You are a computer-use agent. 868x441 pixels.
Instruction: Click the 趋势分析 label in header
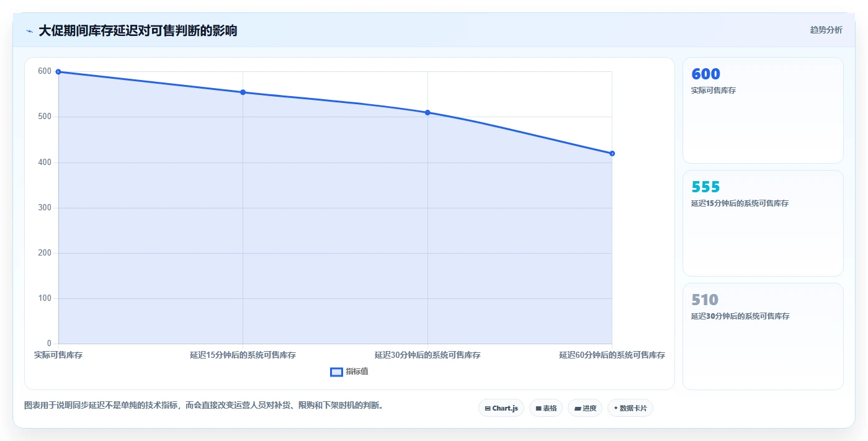pyautogui.click(x=826, y=30)
